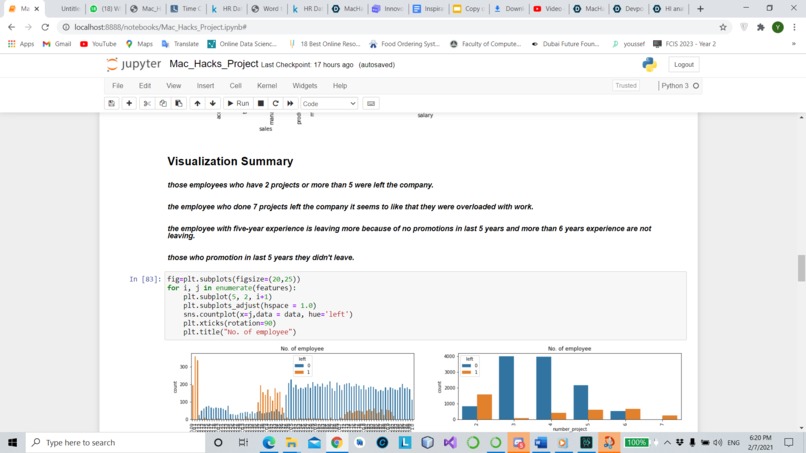
Task: Open Microsoft Edge from the taskbar
Action: (x=269, y=442)
